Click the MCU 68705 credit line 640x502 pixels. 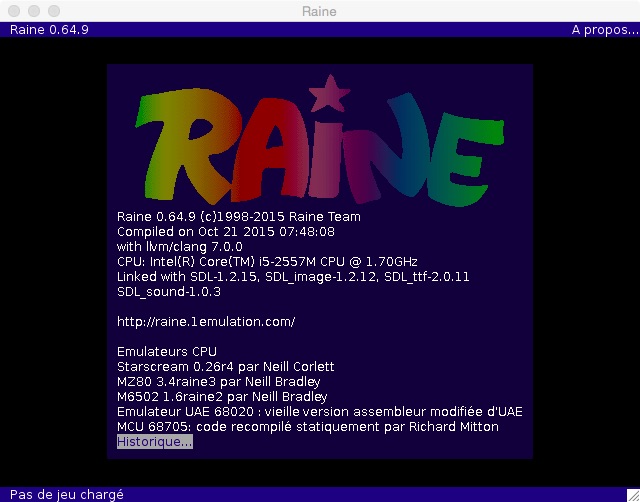[x=307, y=427]
